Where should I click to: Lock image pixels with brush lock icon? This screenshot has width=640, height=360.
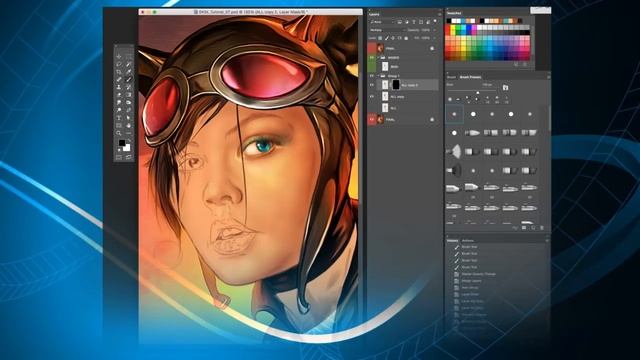point(387,38)
